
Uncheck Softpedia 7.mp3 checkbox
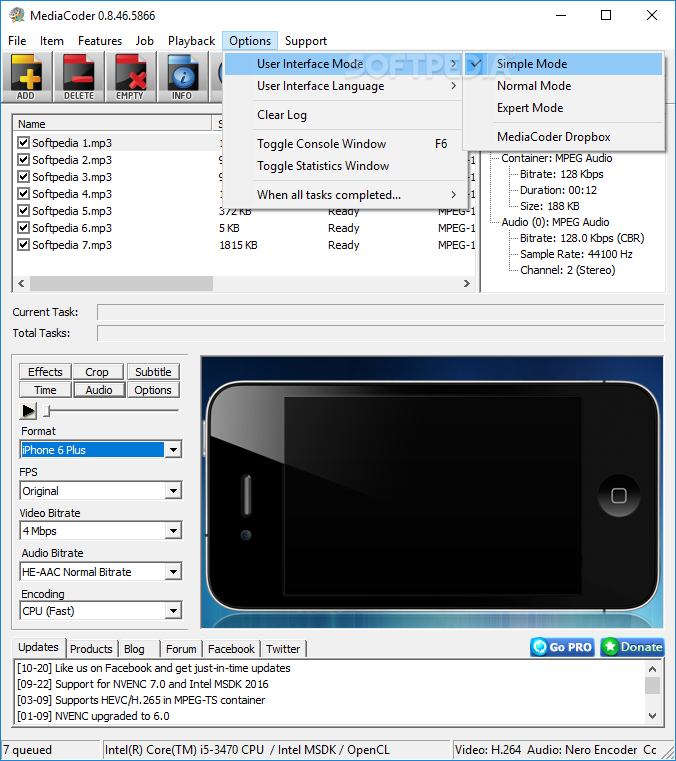[23, 245]
